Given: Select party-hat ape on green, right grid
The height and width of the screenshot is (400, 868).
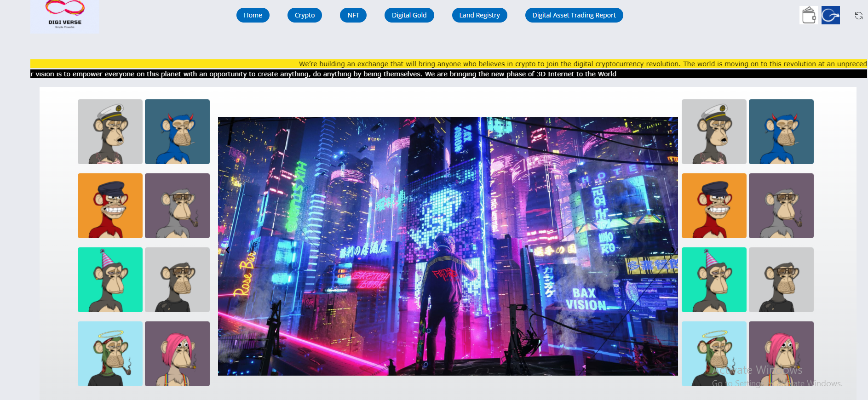Looking at the screenshot, I should (x=714, y=280).
